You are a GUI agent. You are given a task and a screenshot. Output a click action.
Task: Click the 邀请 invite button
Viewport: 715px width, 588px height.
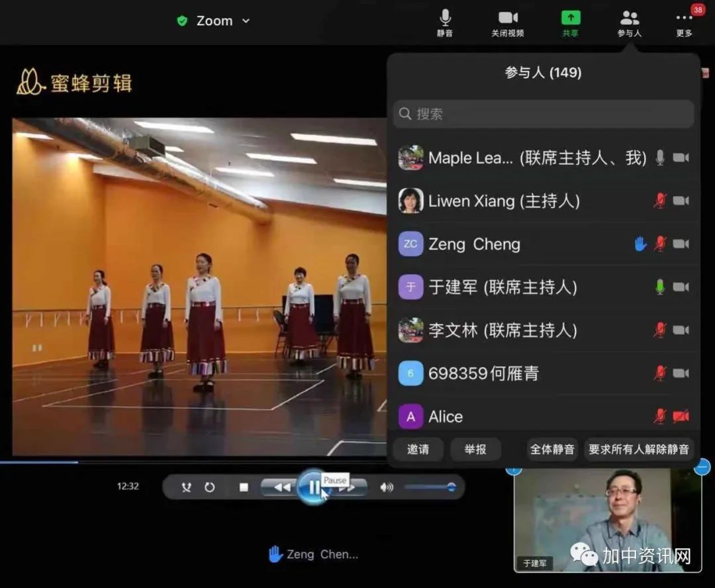pos(418,449)
